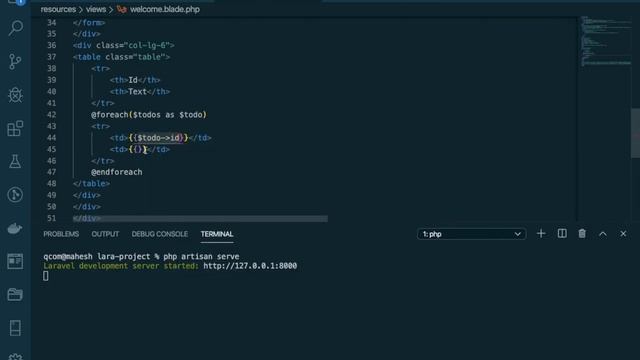
Task: Place cursor inside empty braces on line 45
Action: (138, 149)
